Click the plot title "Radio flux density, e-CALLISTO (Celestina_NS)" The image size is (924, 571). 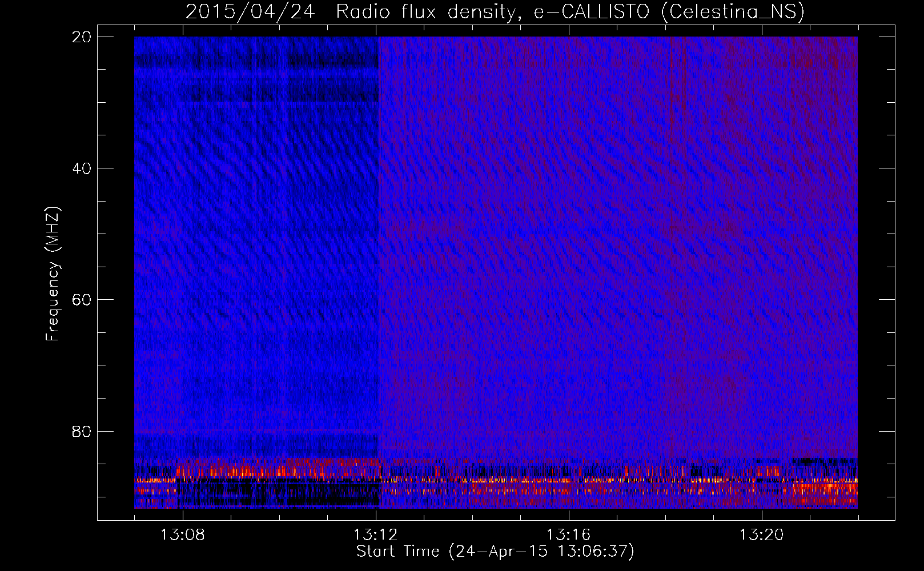(x=570, y=12)
